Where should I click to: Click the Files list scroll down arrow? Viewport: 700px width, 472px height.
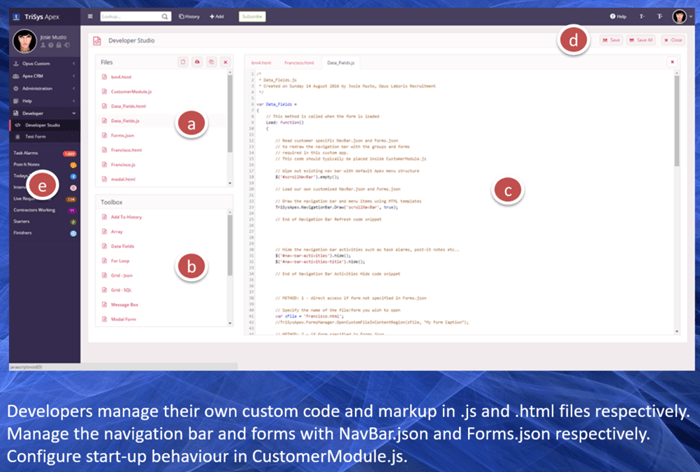[x=230, y=183]
